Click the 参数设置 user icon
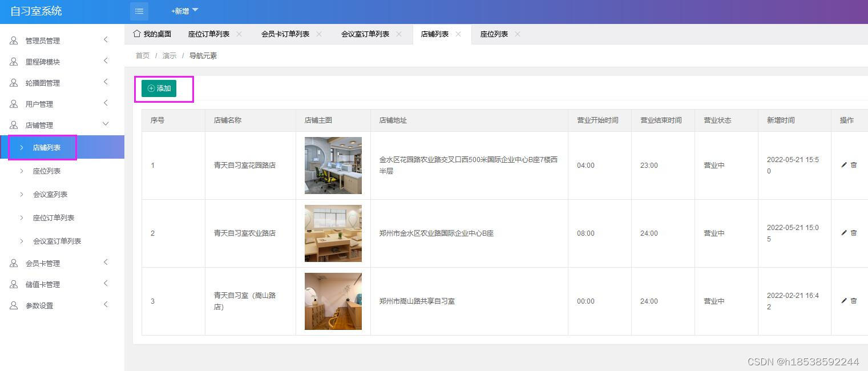Image resolution: width=868 pixels, height=371 pixels. pyautogui.click(x=14, y=305)
